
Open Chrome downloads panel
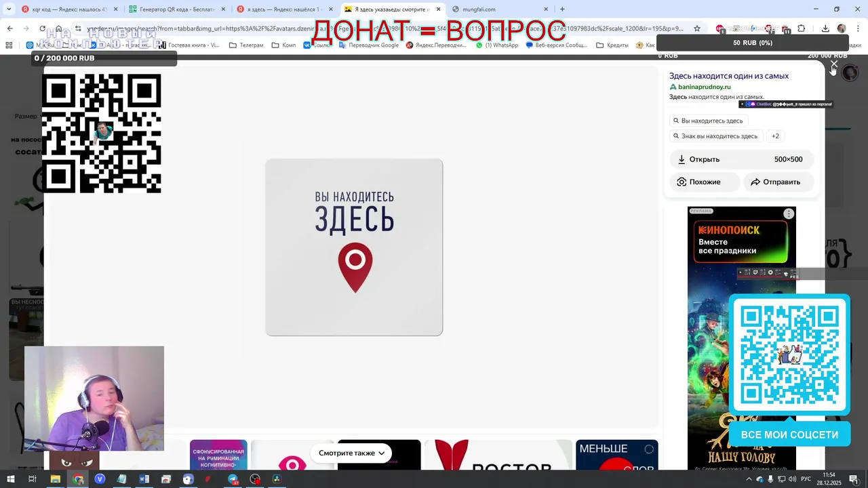(x=825, y=28)
